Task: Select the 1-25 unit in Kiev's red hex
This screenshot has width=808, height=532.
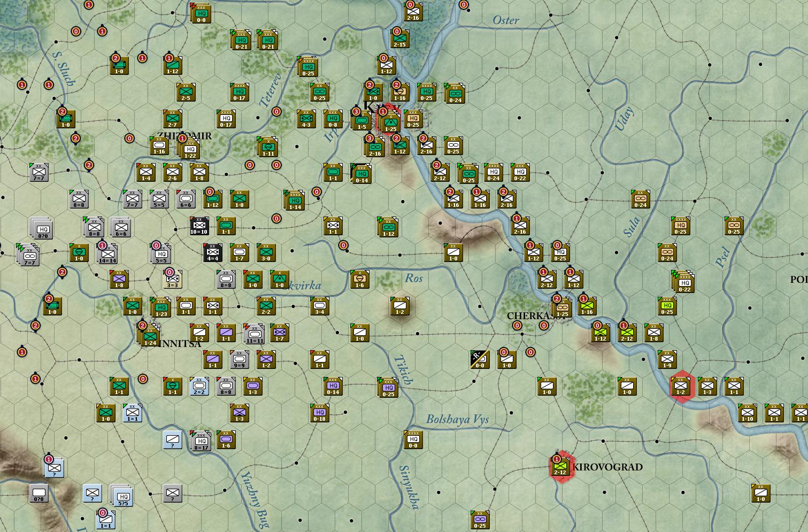Action: pyautogui.click(x=391, y=122)
